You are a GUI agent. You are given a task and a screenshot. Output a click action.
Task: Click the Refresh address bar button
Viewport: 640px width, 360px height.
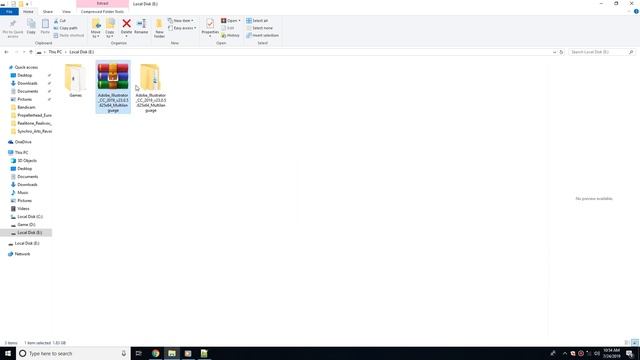[x=561, y=52]
